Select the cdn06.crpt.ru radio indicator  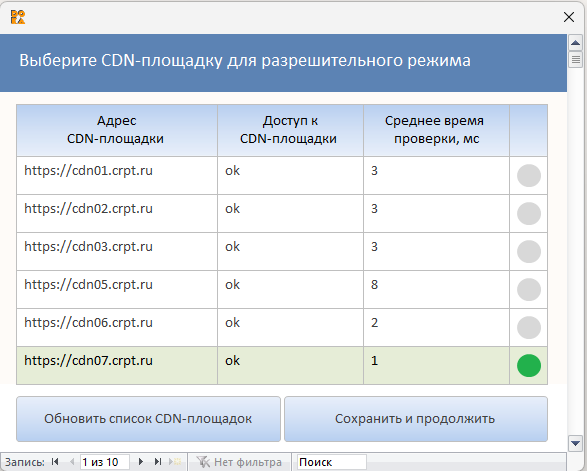[x=529, y=327]
